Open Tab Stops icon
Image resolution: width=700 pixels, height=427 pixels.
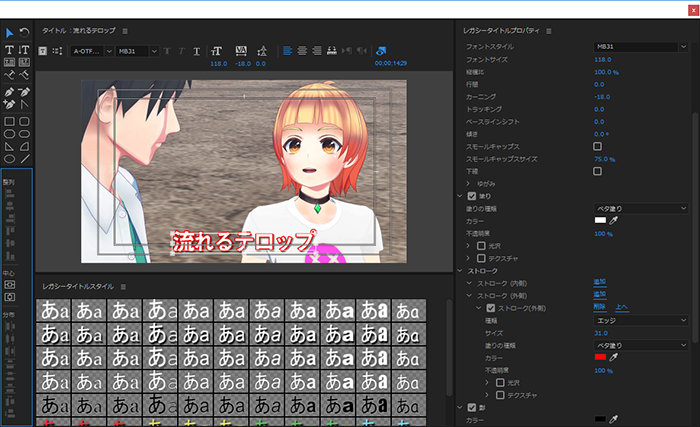pyautogui.click(x=332, y=51)
